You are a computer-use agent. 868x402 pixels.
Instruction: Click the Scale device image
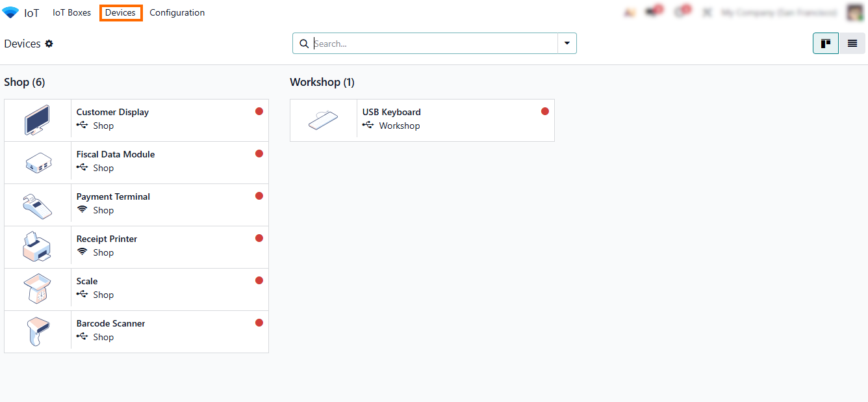pyautogui.click(x=37, y=289)
